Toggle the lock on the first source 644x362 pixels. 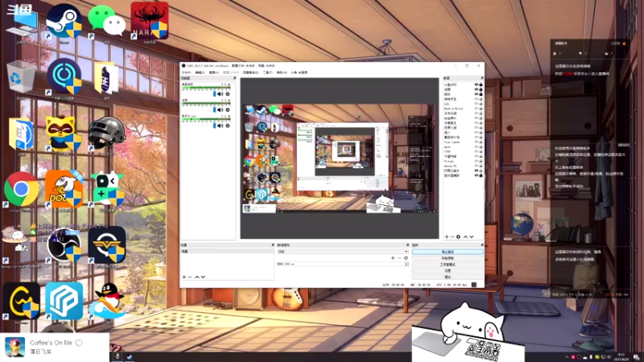pos(481,84)
